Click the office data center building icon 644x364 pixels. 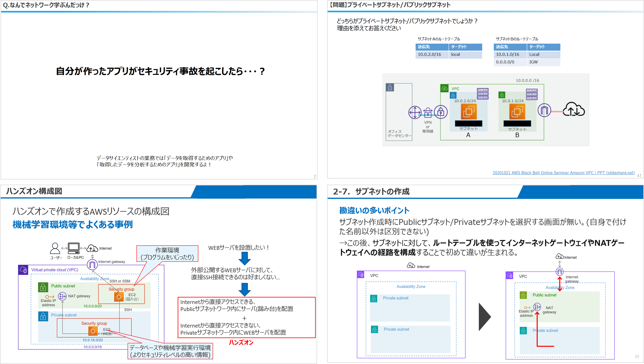click(x=390, y=87)
